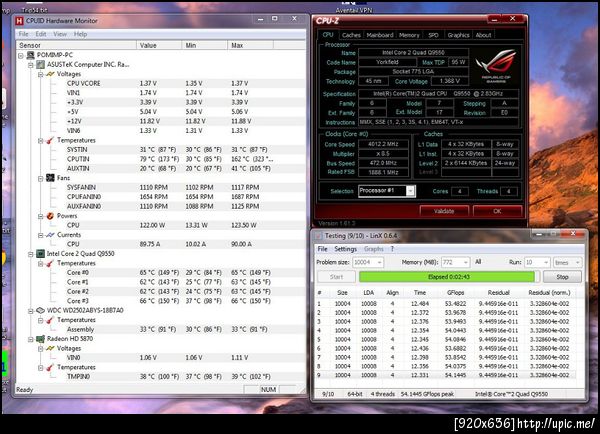This screenshot has width=600, height=434.
Task: Click the Fans icon in sensor tree
Action: tap(50, 178)
